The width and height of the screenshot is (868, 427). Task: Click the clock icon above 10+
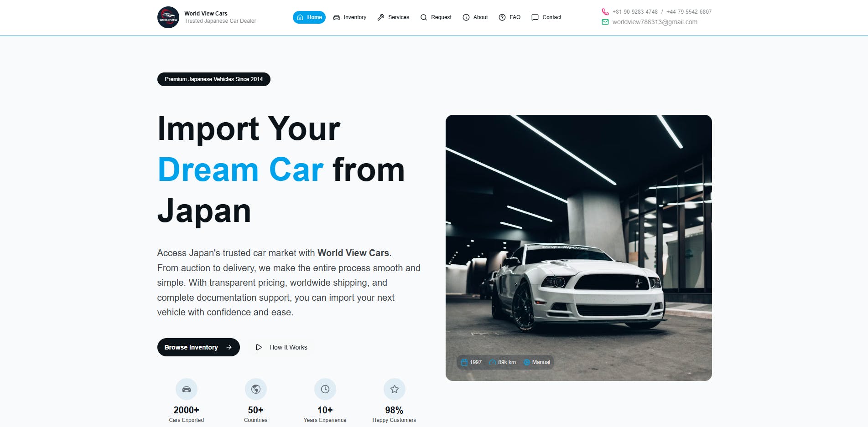(x=325, y=389)
